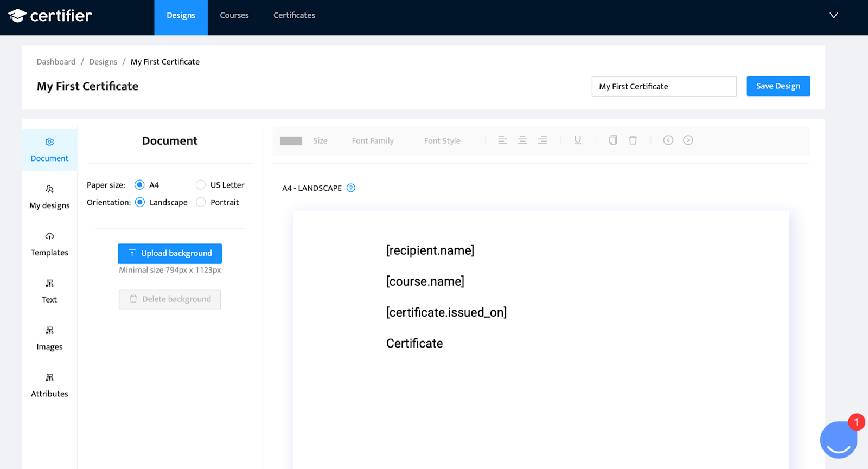The width and height of the screenshot is (868, 469).
Task: Undo with the left arrow circle icon
Action: [x=668, y=140]
